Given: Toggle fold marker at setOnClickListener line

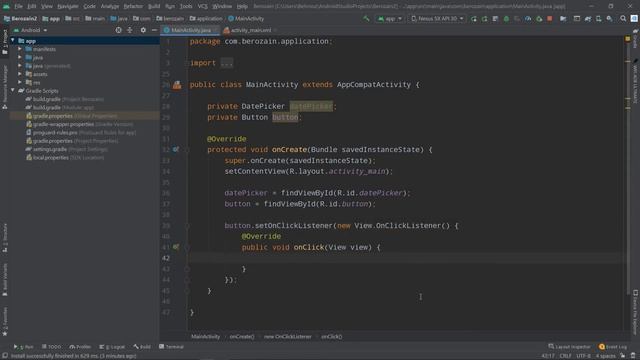Looking at the screenshot, I should coord(187,226).
